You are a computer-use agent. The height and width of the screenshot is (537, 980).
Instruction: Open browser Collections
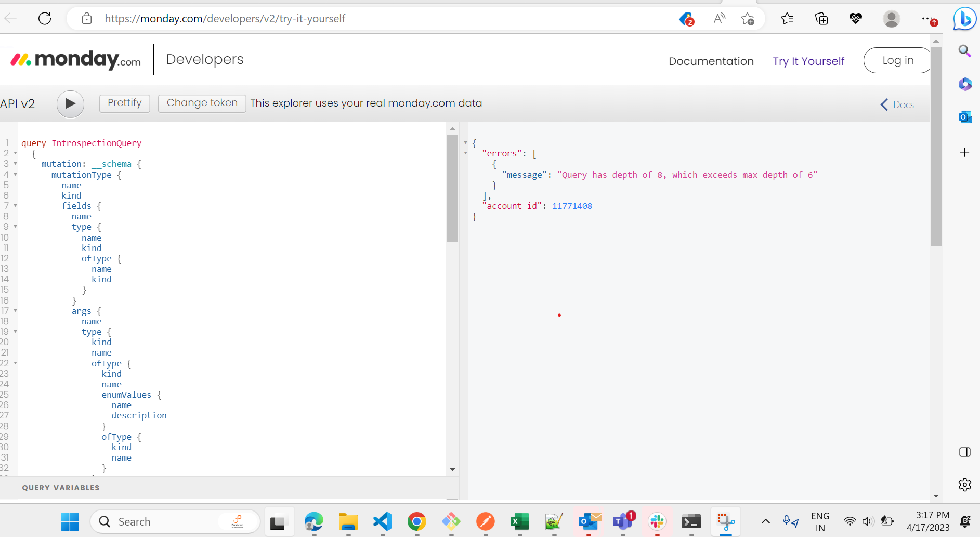click(821, 19)
